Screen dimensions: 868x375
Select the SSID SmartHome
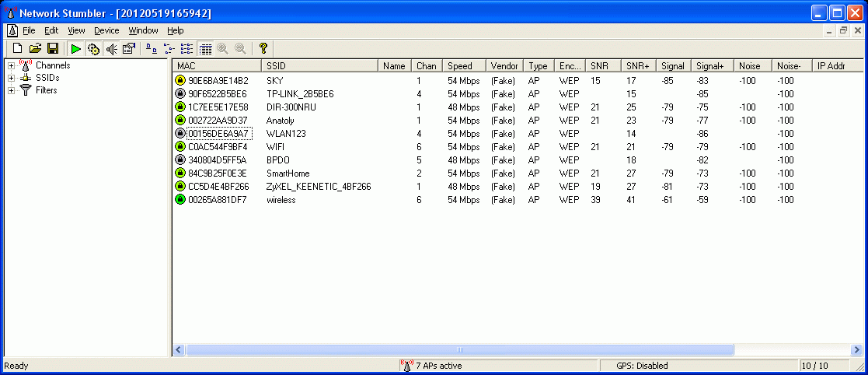pos(288,173)
